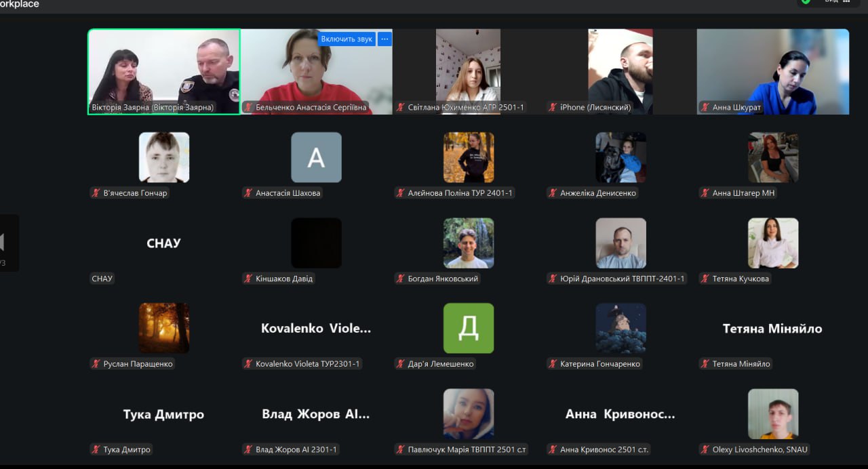Click muted mic icon beside Алєйнова Поліна
868x469 pixels.
click(400, 193)
